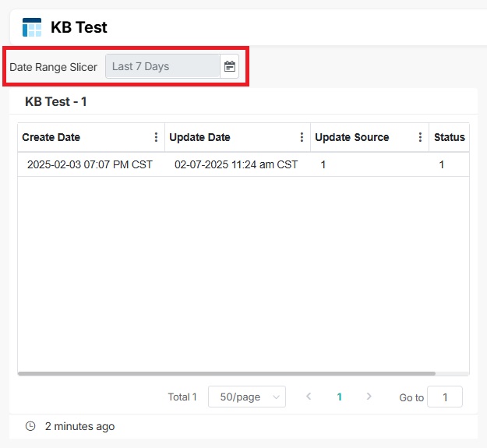Open Update Date column options menu
This screenshot has height=448, width=487.
click(x=302, y=137)
